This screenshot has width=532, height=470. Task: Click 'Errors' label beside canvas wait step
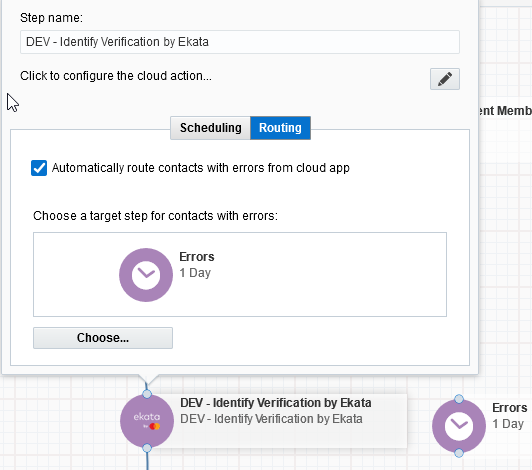[x=510, y=408]
